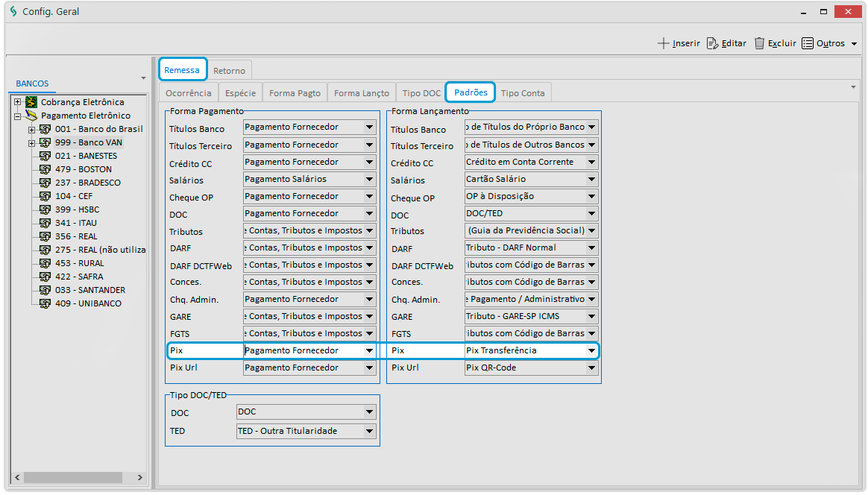
Task: Open the Forma Lançto tab
Action: point(362,93)
